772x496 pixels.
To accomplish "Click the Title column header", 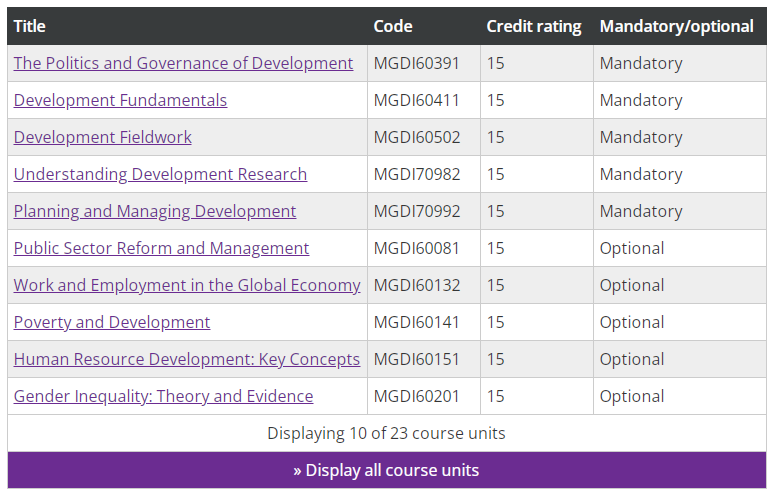I will (30, 26).
